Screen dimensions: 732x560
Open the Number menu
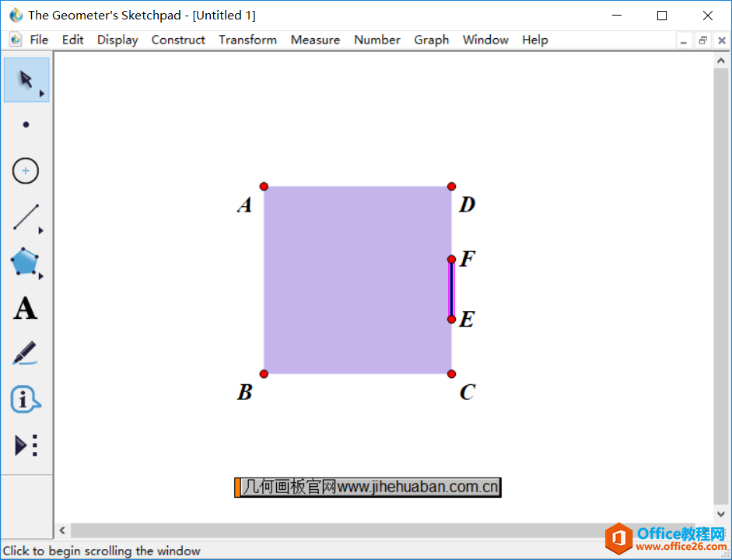377,40
